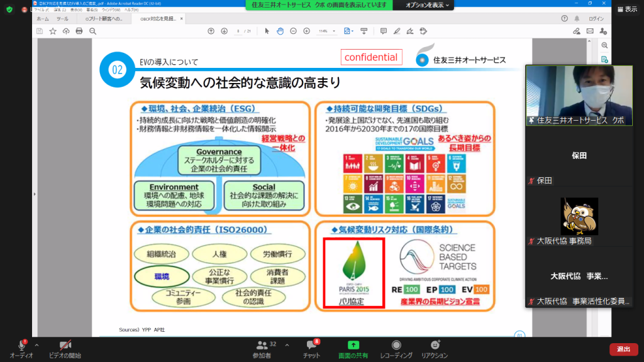Open the right pane search magnifier
Viewport: 644px width, 362px height.
pos(604,45)
